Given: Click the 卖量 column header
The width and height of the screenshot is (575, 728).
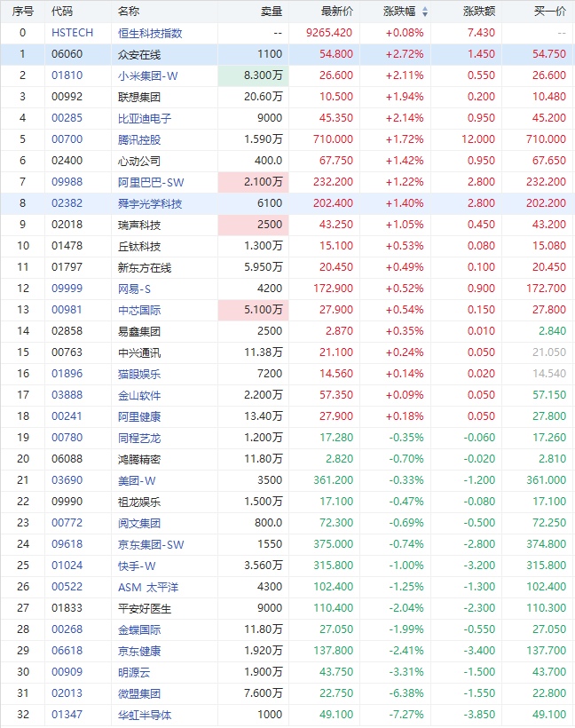Looking at the screenshot, I should (272, 12).
